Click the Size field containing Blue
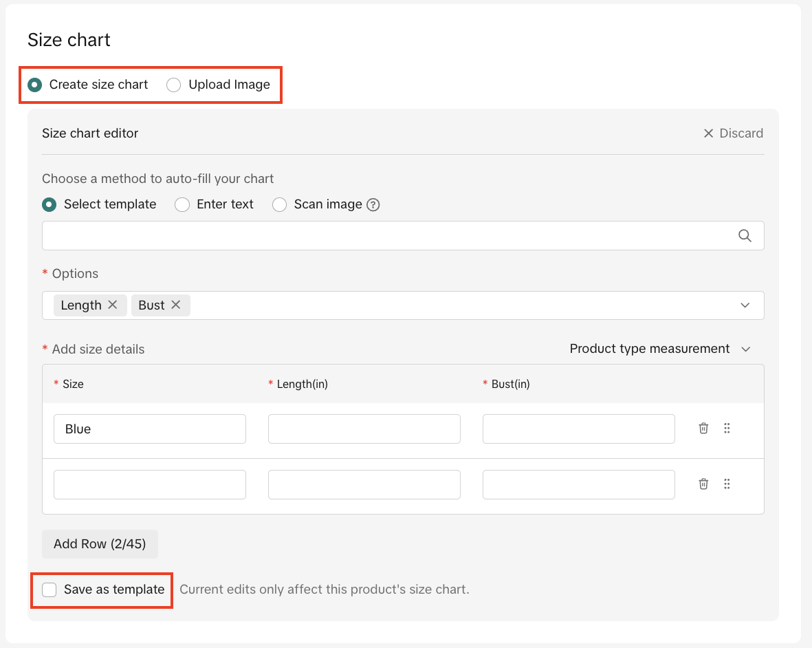This screenshot has width=812, height=648. [x=150, y=429]
